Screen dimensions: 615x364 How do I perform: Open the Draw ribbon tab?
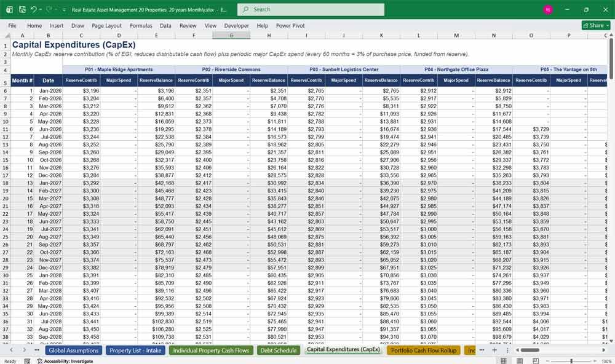tap(77, 25)
